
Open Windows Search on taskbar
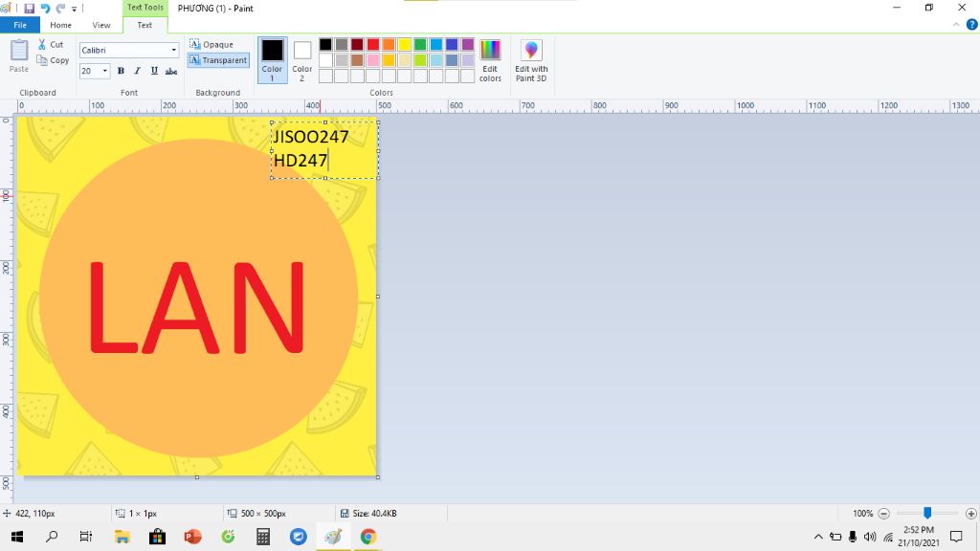(x=52, y=537)
